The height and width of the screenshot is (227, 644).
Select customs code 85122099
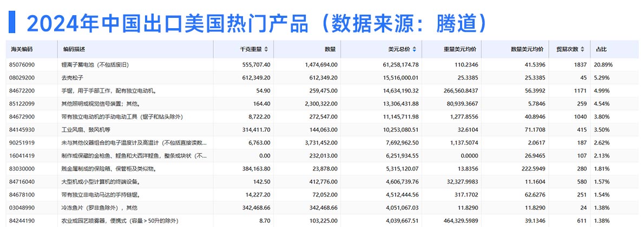21,103
